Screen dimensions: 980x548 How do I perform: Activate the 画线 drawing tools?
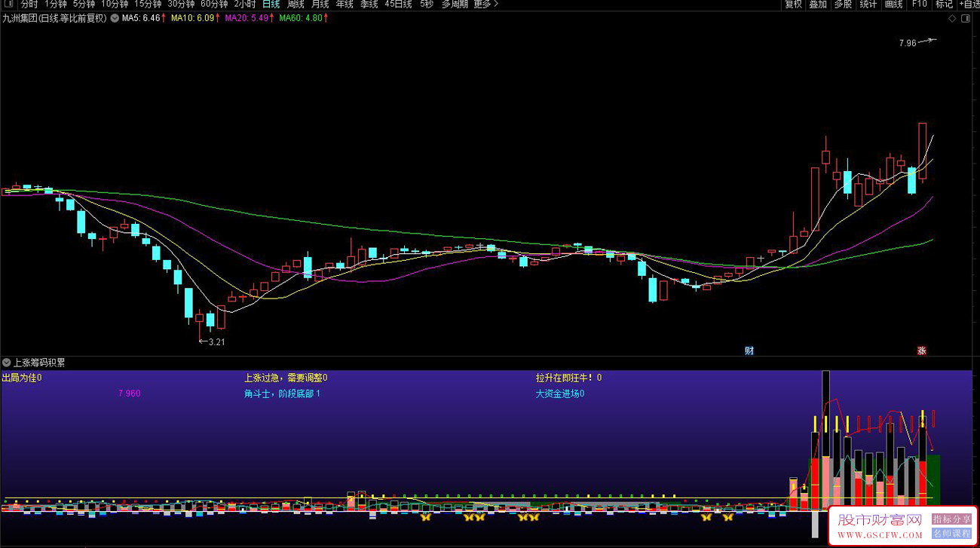[893, 5]
